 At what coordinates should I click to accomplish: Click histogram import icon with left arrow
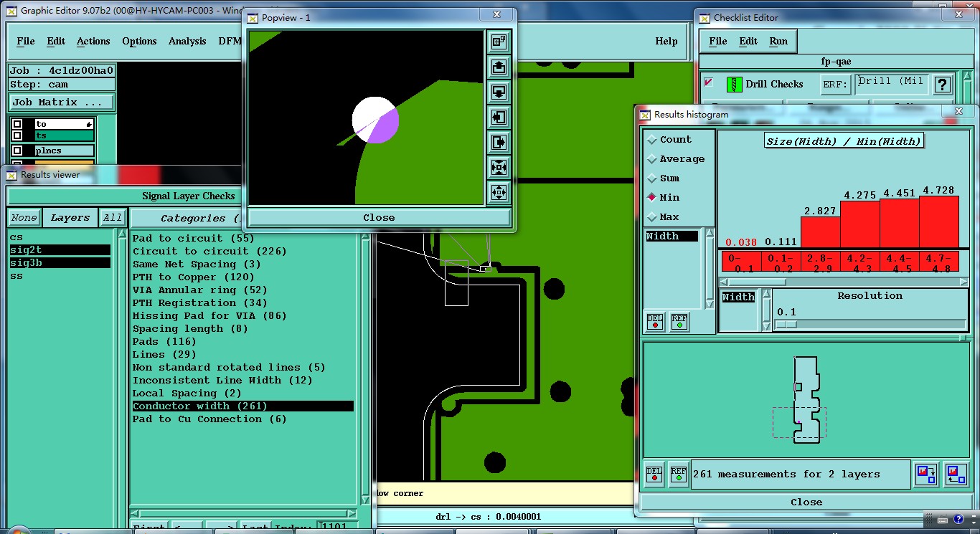(956, 474)
